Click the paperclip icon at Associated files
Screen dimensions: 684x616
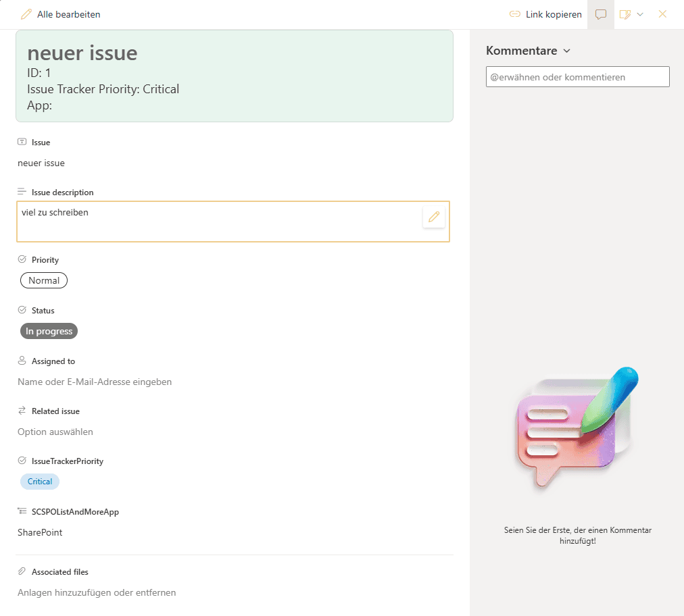click(22, 571)
